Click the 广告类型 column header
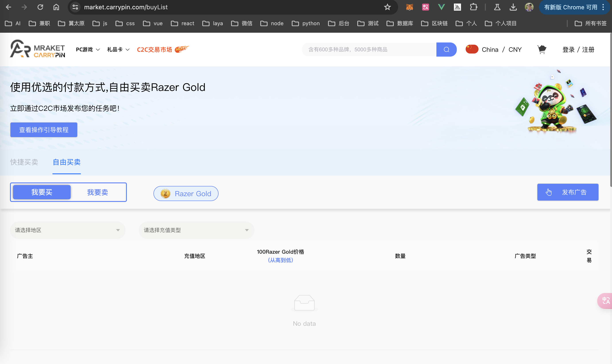Image resolution: width=612 pixels, height=364 pixels. coord(525,256)
